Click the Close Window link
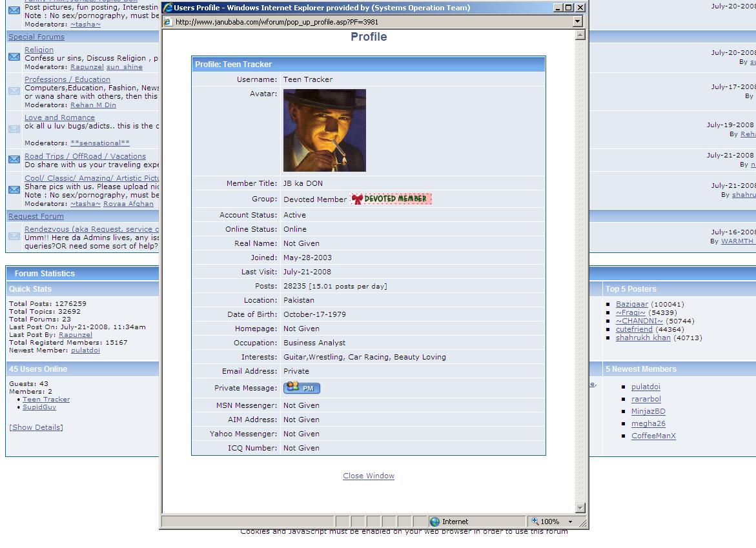Viewport: 756px width, 548px height. [x=369, y=476]
